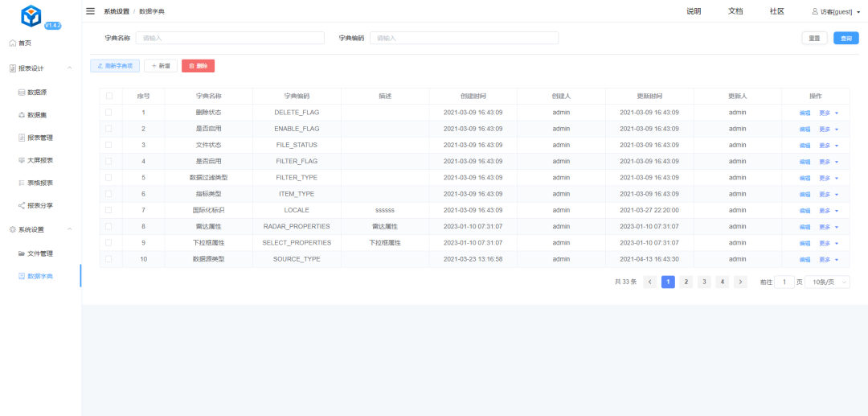Check the row checkbox for DELETE_FLAG

108,112
